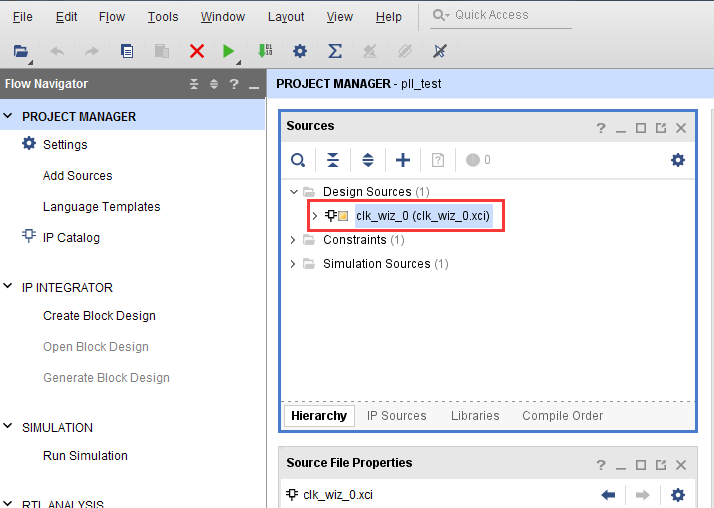Click the red X cancel toolbar icon
Screen dimensions: 714x508
197,51
